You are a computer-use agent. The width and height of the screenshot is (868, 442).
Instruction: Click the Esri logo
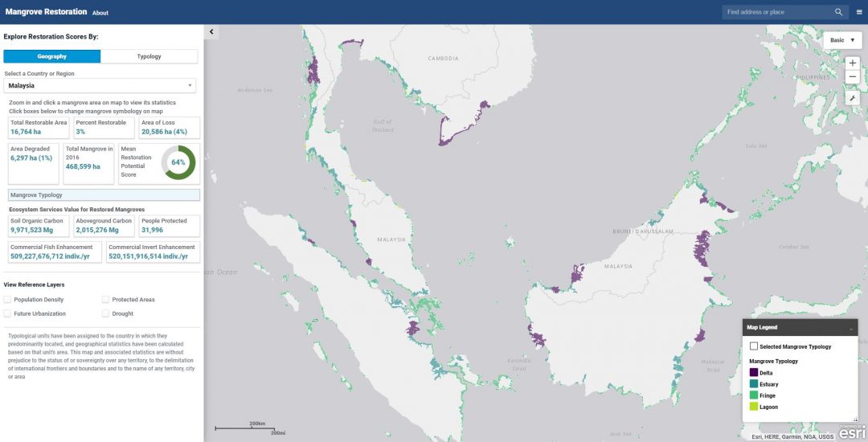[x=852, y=432]
